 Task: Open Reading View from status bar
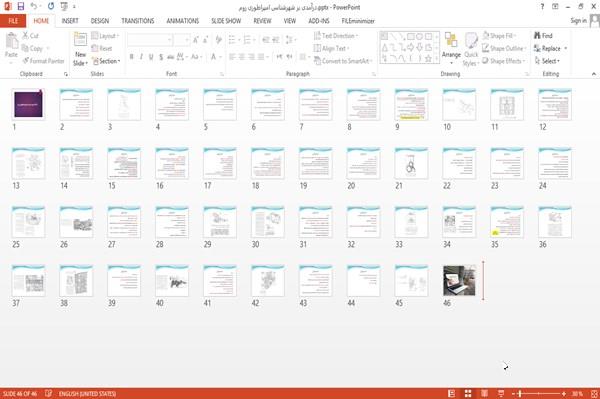(x=484, y=394)
